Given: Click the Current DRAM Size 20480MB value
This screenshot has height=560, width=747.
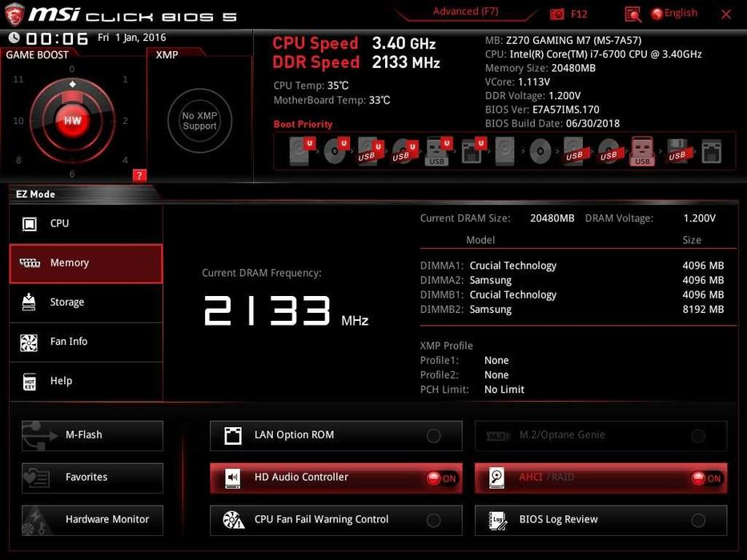Looking at the screenshot, I should click(552, 218).
